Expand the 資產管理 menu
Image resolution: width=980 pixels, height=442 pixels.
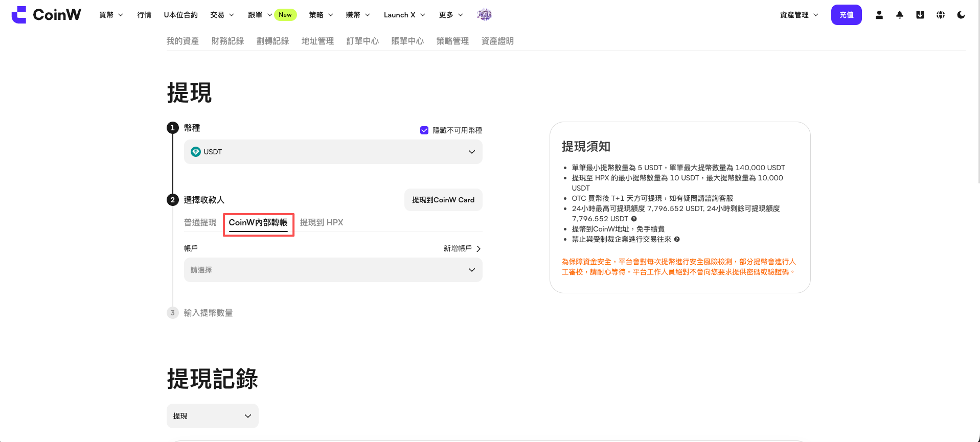click(x=799, y=15)
